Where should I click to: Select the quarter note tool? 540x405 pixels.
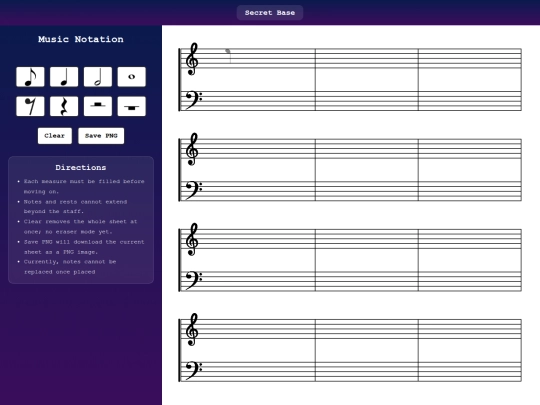click(64, 77)
